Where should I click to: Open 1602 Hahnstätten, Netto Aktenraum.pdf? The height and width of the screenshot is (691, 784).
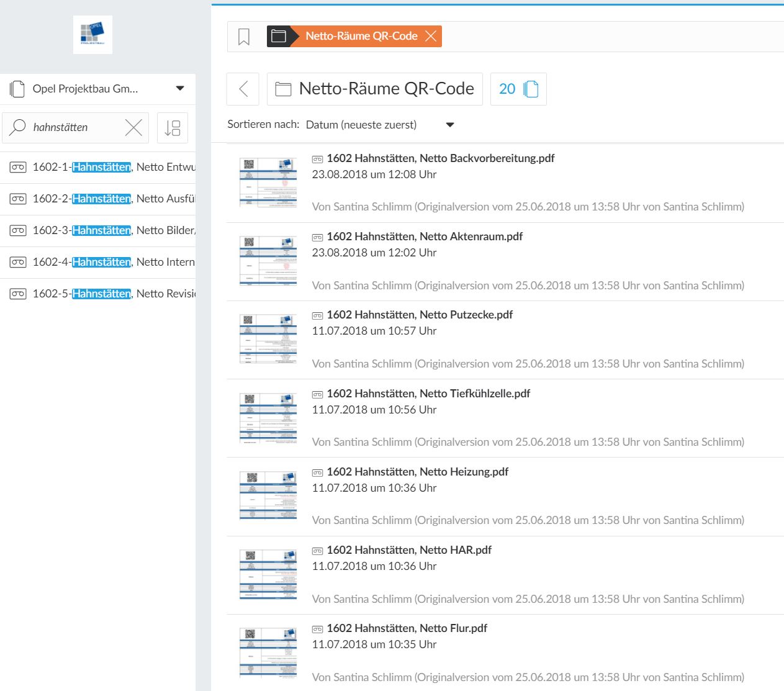(425, 237)
